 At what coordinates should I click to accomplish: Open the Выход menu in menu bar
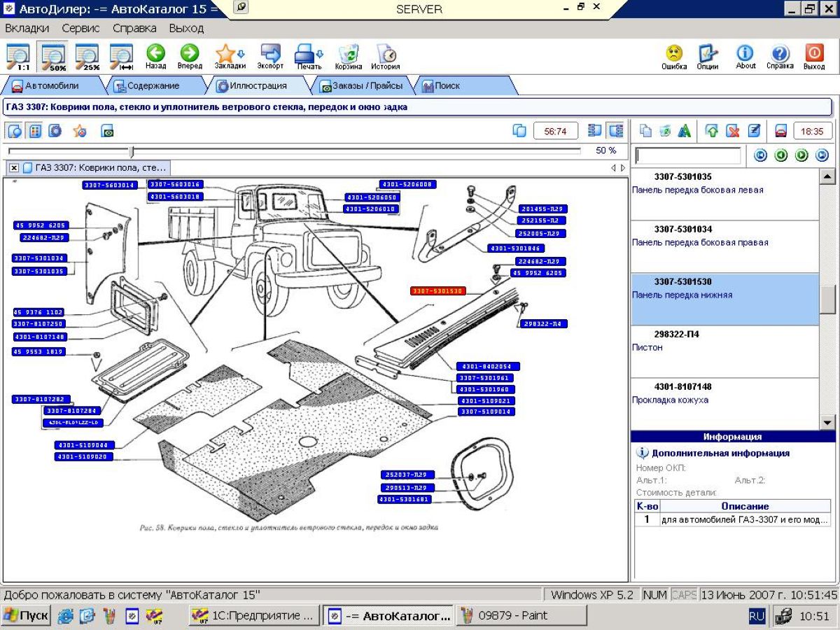[x=186, y=29]
